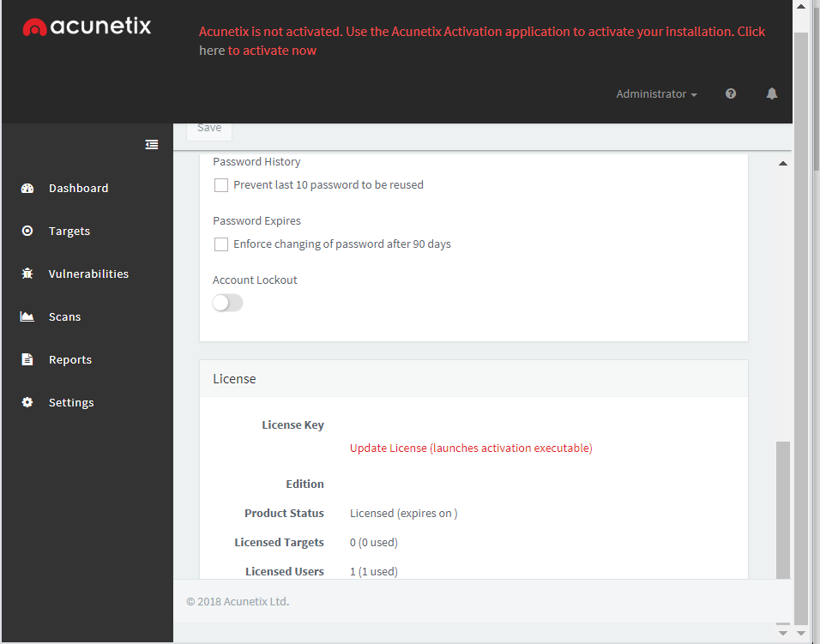Open the help question mark icon

[731, 93]
